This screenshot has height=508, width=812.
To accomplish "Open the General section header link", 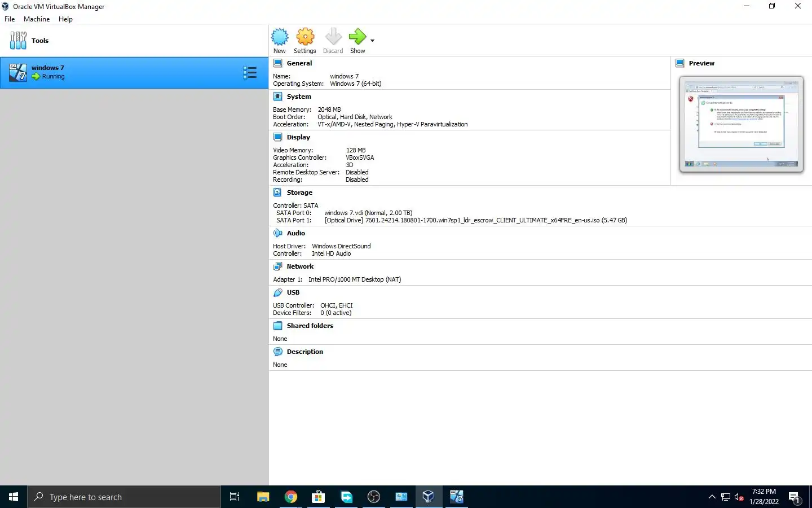I will coord(299,63).
